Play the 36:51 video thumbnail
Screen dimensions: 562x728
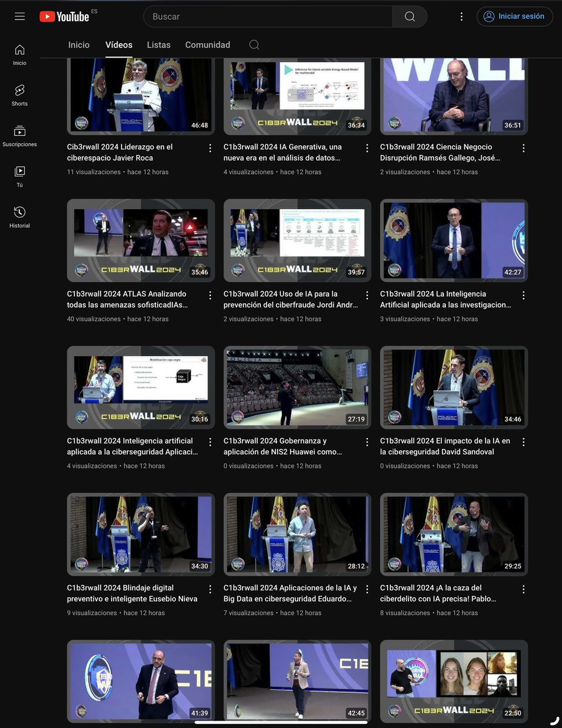tap(454, 96)
